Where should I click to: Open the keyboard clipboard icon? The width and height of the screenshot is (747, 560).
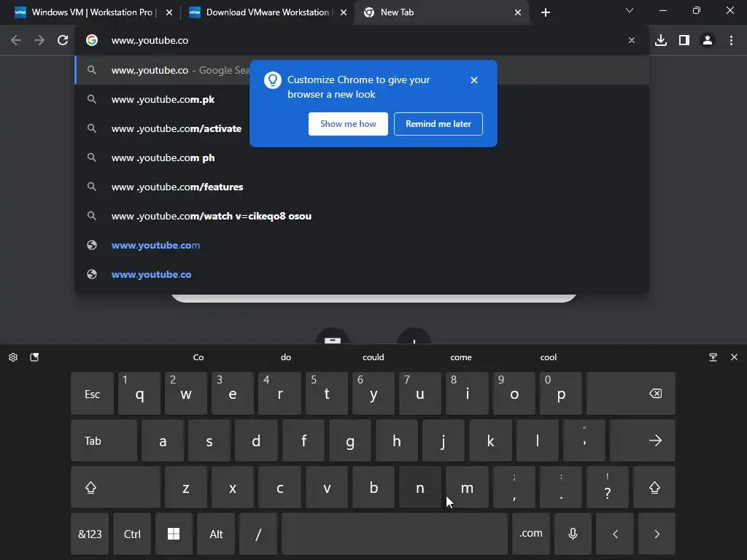(x=34, y=357)
